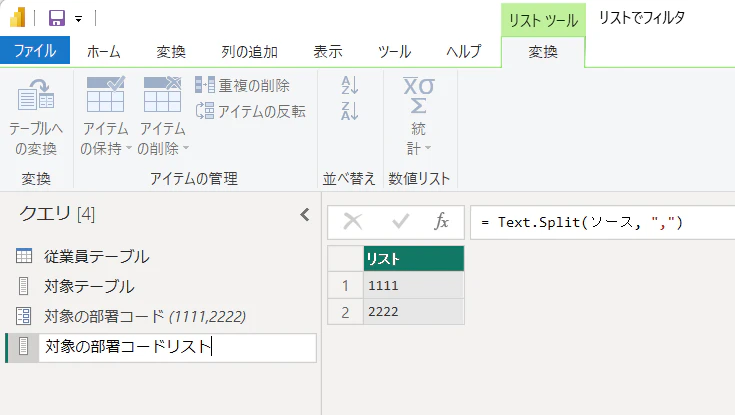This screenshot has width=735, height=415.
Task: Select row number 2 in the list
Action: (x=345, y=312)
